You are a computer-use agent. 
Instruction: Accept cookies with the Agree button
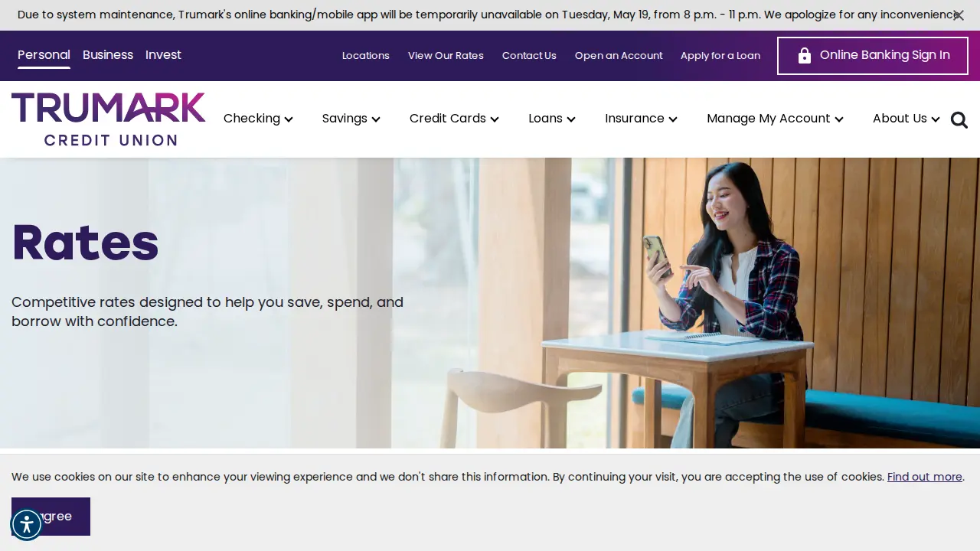click(51, 517)
